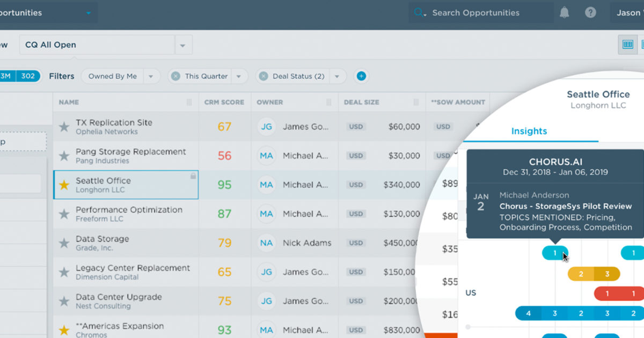The height and width of the screenshot is (338, 644).
Task: Click the Name column resize handle
Action: point(189,102)
